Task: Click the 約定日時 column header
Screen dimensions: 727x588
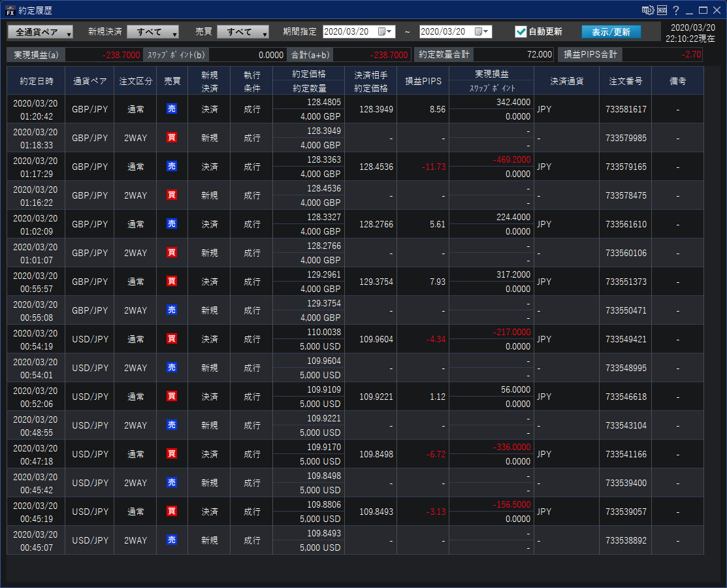Action: (37, 81)
